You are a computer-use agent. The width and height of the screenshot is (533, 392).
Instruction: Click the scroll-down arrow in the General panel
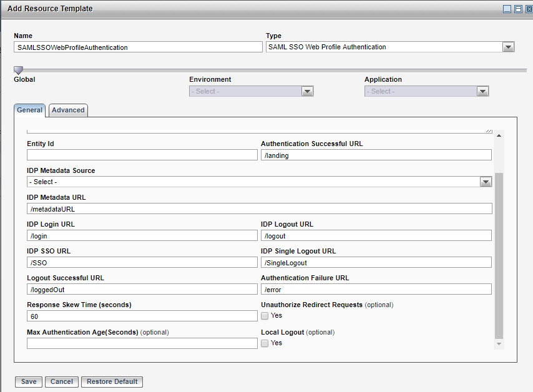499,344
